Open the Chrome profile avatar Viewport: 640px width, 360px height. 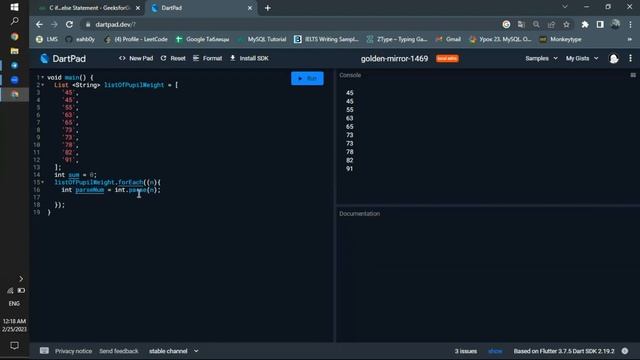615,24
